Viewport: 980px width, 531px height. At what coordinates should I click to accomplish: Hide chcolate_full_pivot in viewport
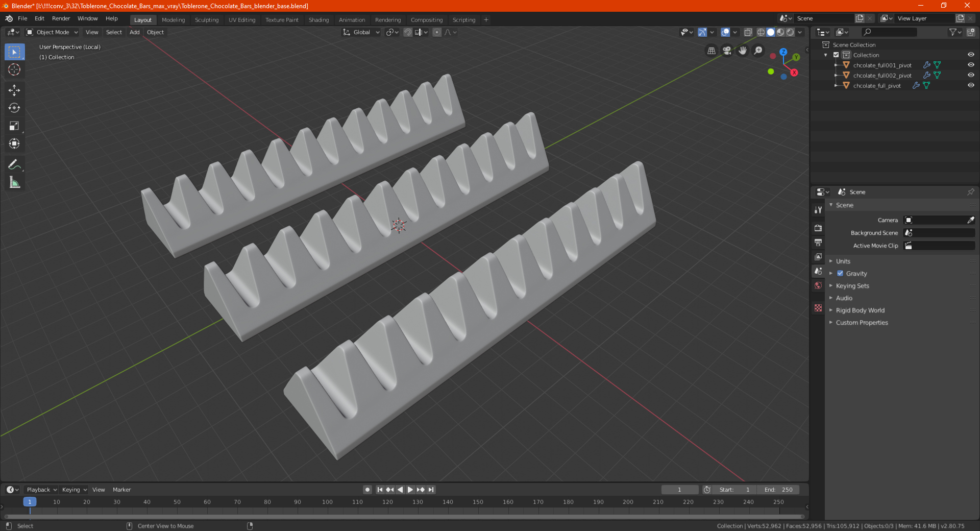(x=971, y=85)
